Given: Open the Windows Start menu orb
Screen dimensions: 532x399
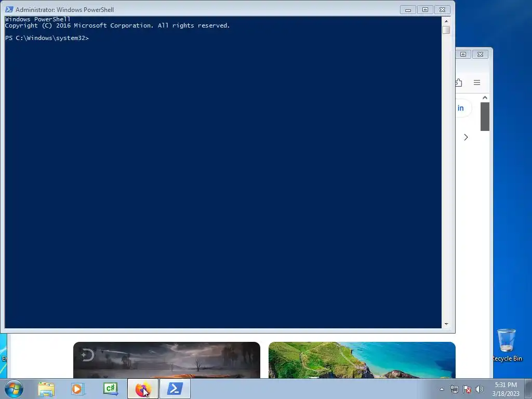Looking at the screenshot, I should coord(14,389).
